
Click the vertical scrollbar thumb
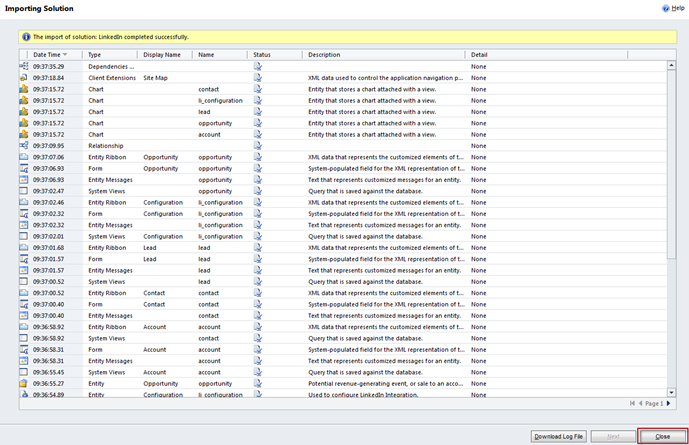click(671, 164)
